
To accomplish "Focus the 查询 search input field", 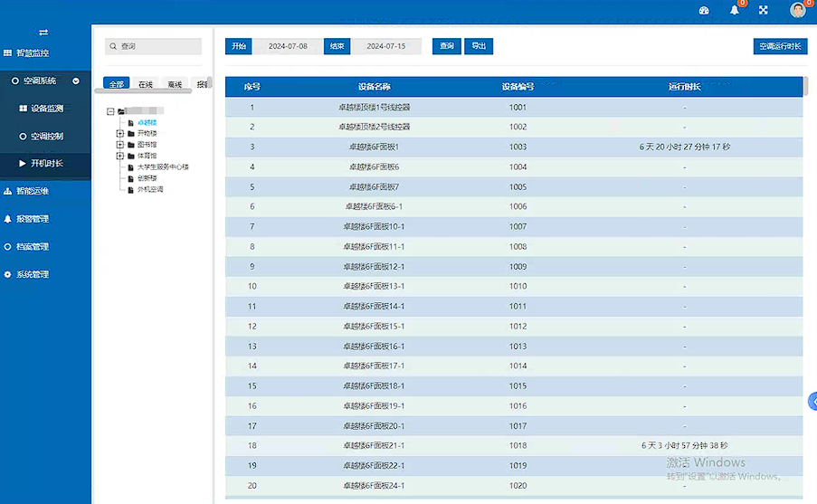I will [153, 46].
